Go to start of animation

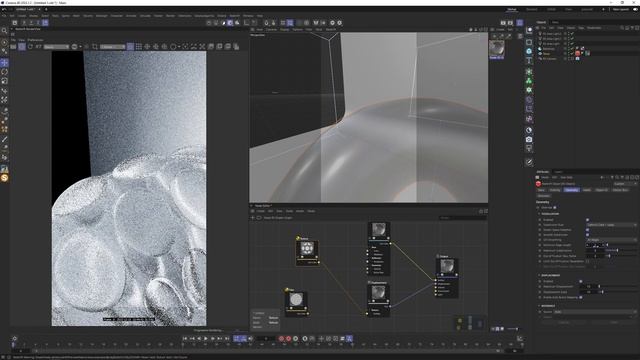coord(185,338)
